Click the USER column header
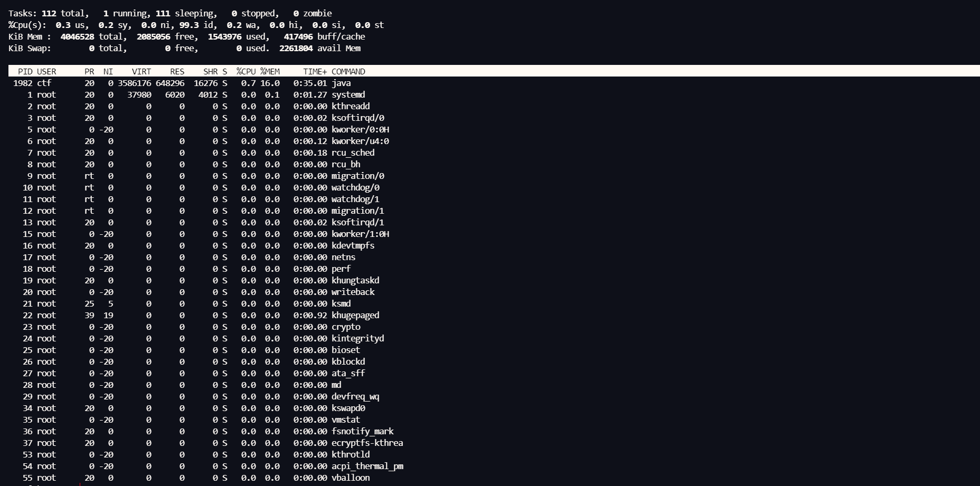Image resolution: width=980 pixels, height=486 pixels. pos(46,71)
